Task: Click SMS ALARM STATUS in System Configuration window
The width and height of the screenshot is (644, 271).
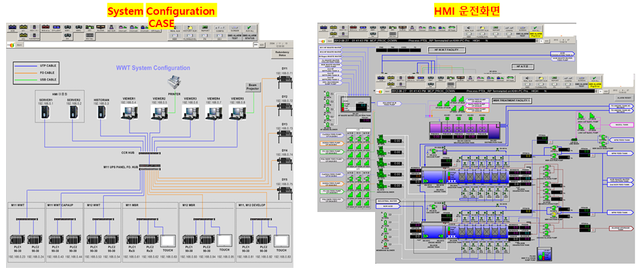Action: [x=249, y=36]
